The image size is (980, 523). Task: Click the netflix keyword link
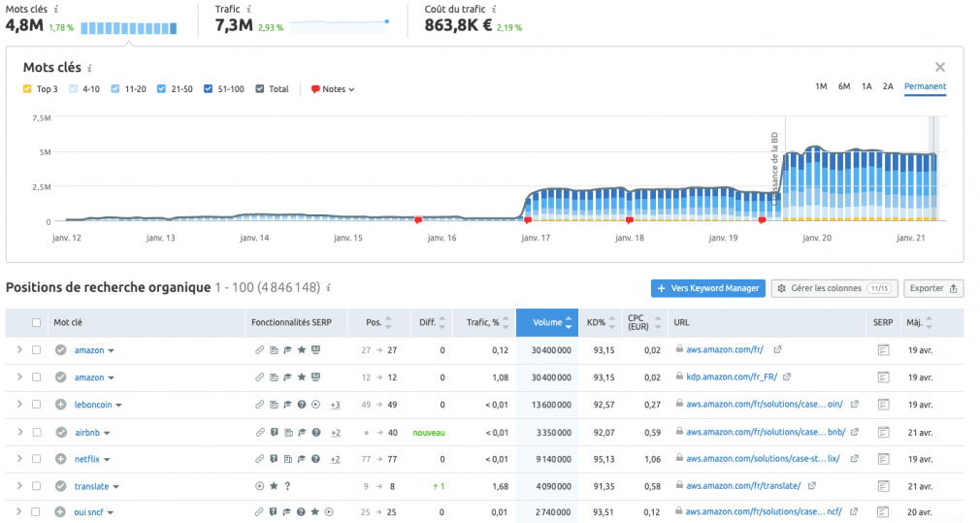pos(87,459)
